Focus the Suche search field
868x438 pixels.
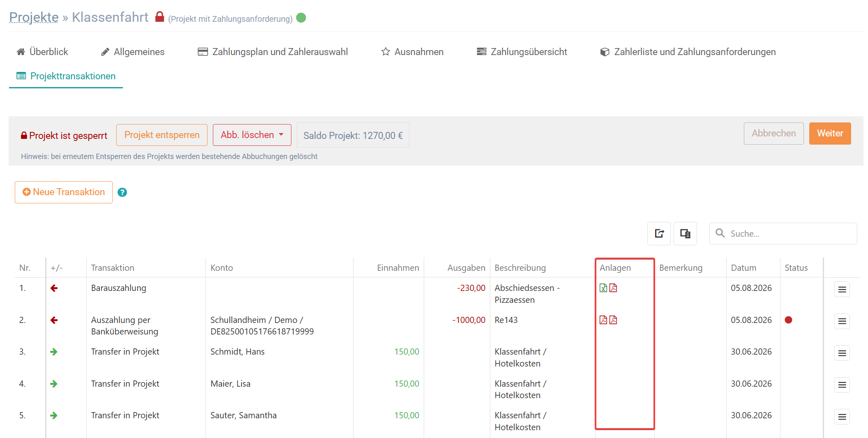(x=783, y=233)
